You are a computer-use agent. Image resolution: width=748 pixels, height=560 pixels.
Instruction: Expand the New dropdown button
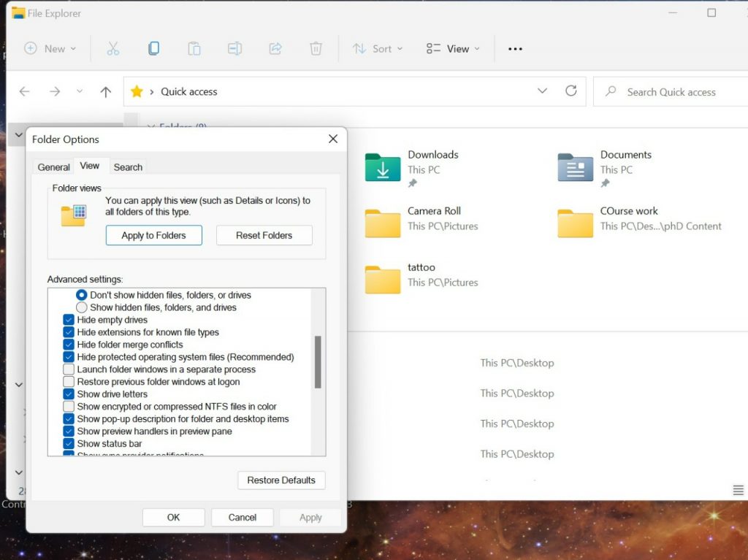50,49
